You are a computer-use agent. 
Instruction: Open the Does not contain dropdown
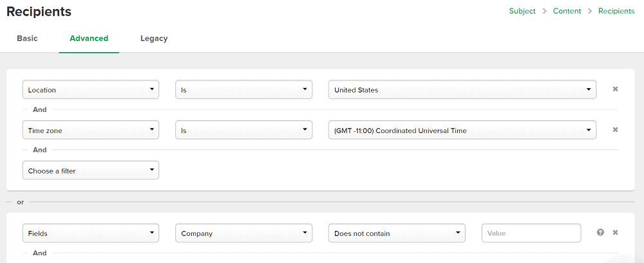tap(397, 233)
